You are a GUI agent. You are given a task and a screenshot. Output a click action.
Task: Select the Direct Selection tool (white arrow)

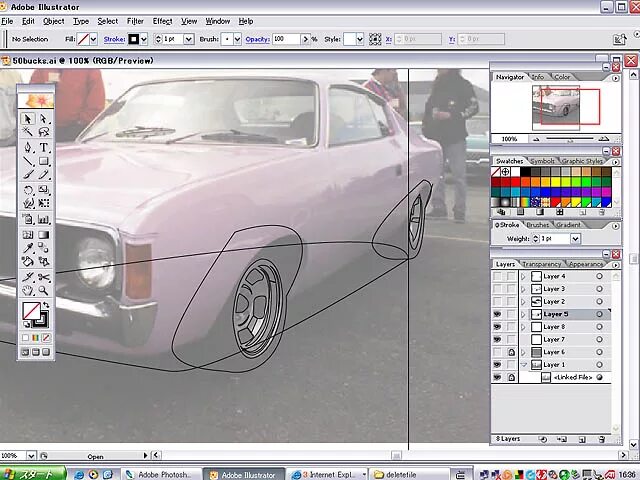(x=44, y=119)
